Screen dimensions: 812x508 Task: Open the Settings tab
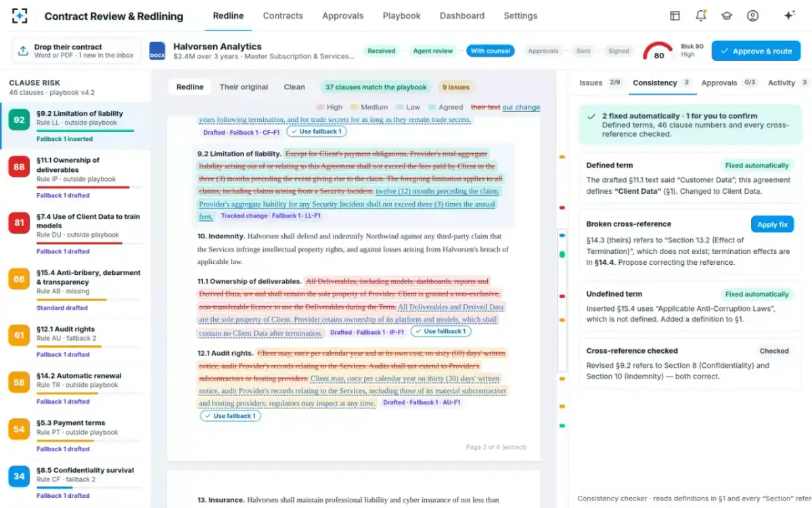coord(520,16)
